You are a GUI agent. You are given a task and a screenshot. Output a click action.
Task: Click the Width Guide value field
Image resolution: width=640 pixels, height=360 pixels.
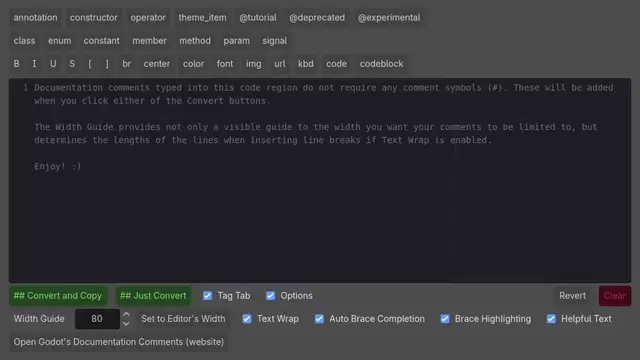point(97,319)
